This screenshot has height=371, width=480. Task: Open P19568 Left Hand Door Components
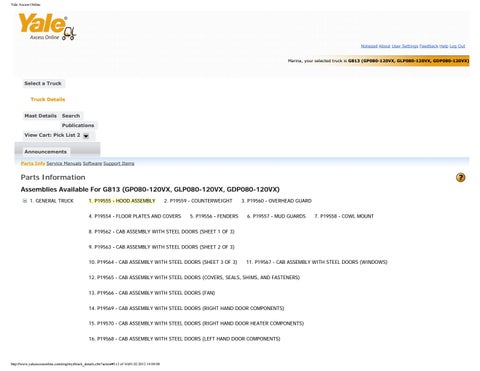pos(184,339)
